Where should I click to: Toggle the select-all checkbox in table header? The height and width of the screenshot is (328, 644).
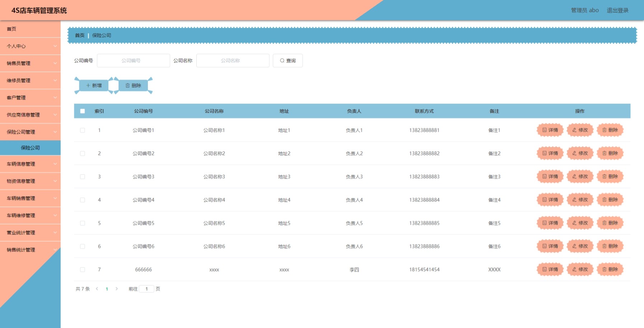pos(83,111)
